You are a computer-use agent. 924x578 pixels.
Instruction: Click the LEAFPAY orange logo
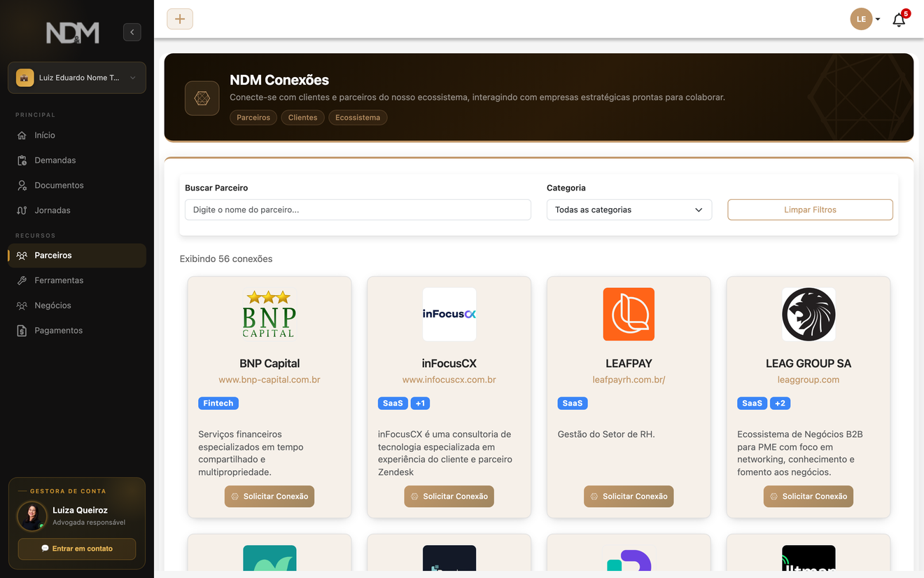click(x=629, y=315)
